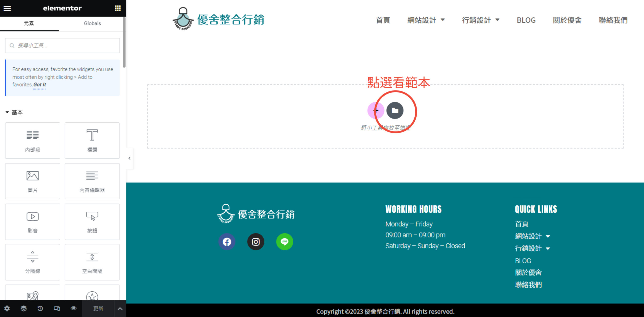Image resolution: width=644 pixels, height=317 pixels.
Task: Open page settings gear icon
Action: coord(7,308)
